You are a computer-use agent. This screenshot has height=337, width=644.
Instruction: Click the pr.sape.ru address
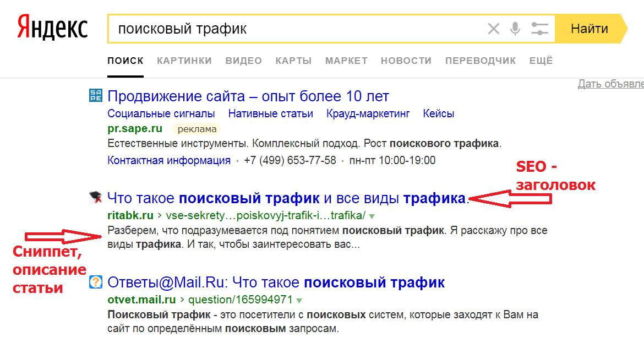pyautogui.click(x=135, y=129)
